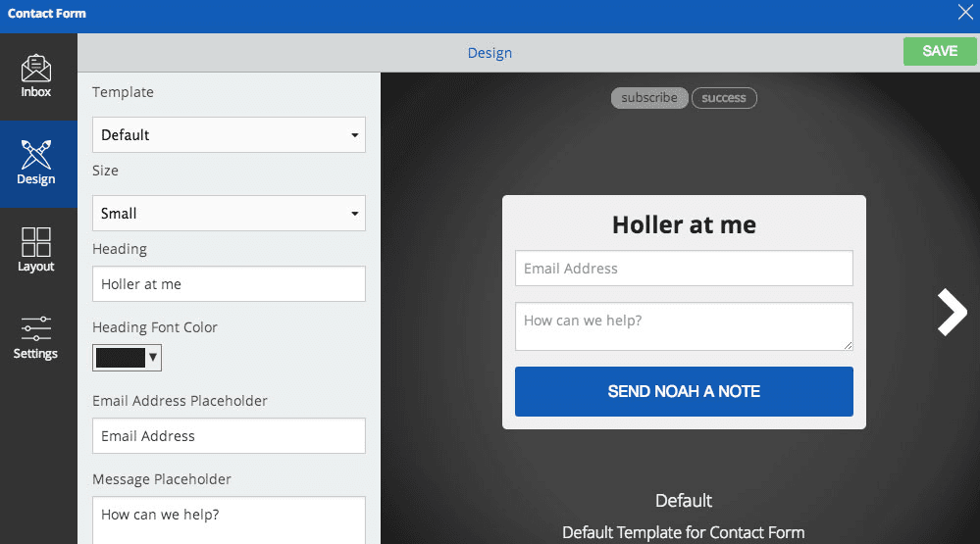Screen dimensions: 980x544
Task: Switch preview to subscribe view
Action: (649, 98)
